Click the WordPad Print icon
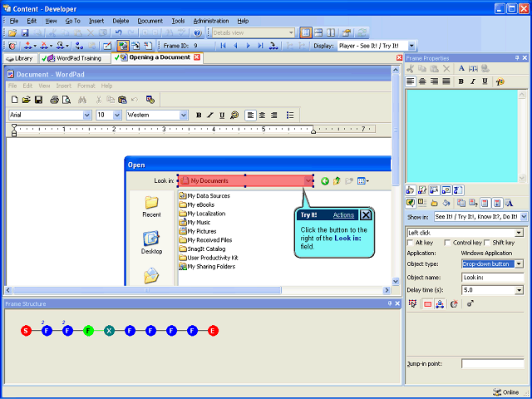 point(54,100)
